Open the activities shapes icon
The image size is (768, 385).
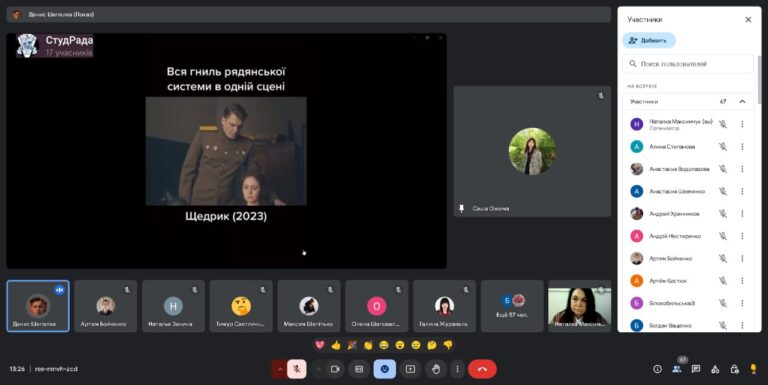coord(715,369)
